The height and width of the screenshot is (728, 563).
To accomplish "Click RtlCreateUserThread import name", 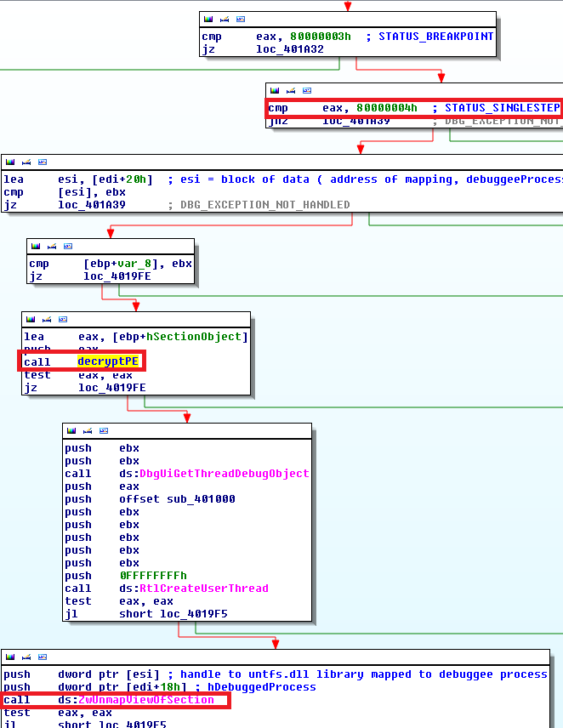I will coord(204,589).
